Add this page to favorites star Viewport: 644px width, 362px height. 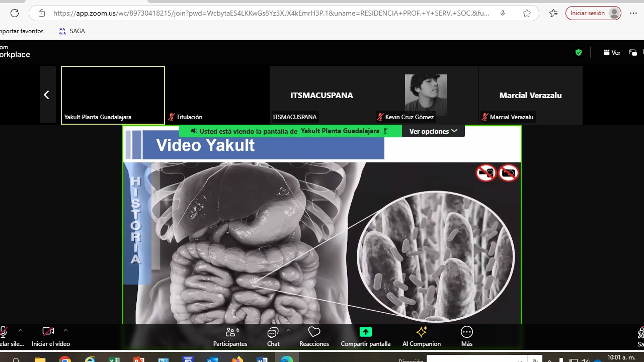[x=527, y=13]
